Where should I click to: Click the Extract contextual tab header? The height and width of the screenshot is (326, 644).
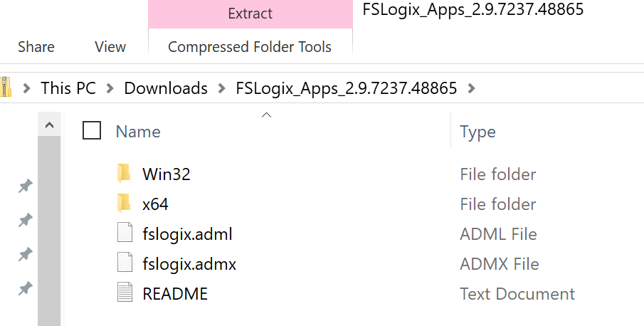pyautogui.click(x=250, y=14)
